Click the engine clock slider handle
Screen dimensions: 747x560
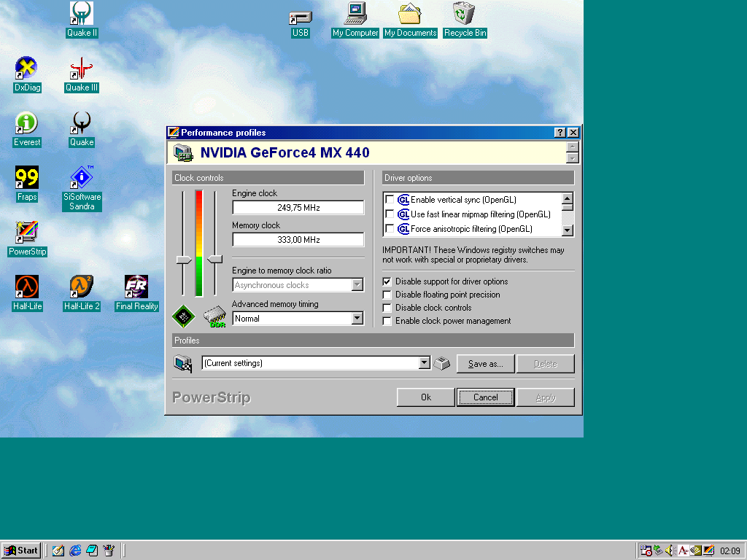[184, 260]
